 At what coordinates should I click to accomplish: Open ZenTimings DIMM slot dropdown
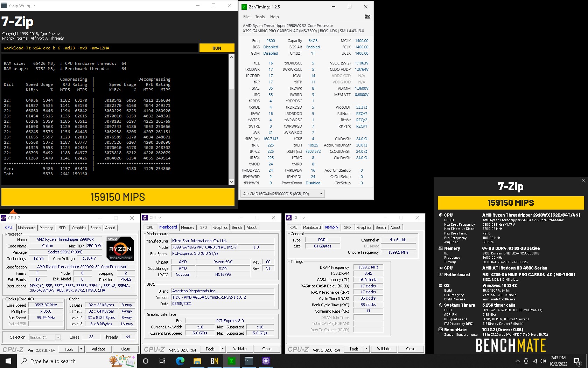pos(321,193)
